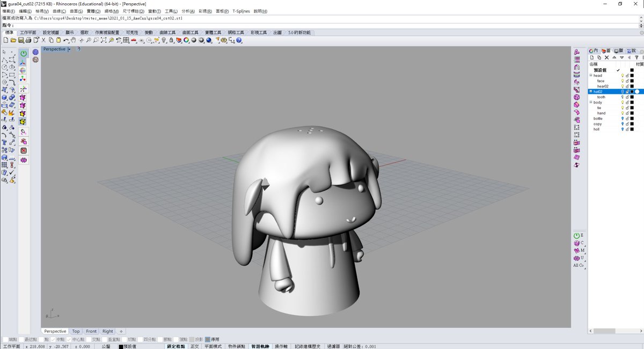Select the hear02 layer row
The width and height of the screenshot is (644, 349).
pyautogui.click(x=616, y=86)
